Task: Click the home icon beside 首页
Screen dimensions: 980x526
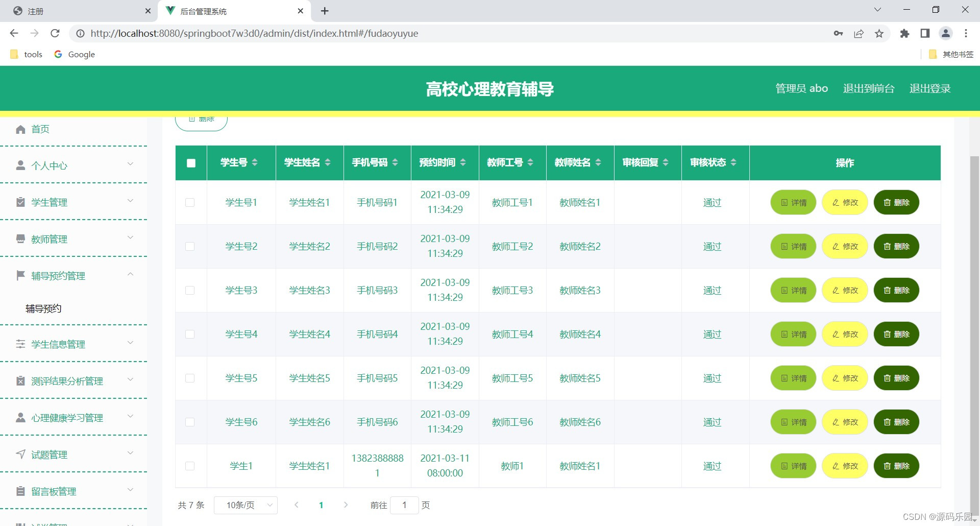Action: coord(20,129)
